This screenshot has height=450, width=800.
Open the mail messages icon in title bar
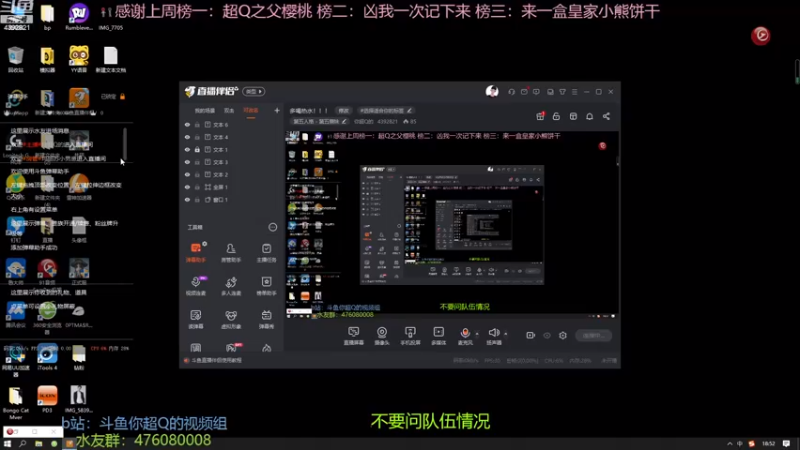coord(524,92)
